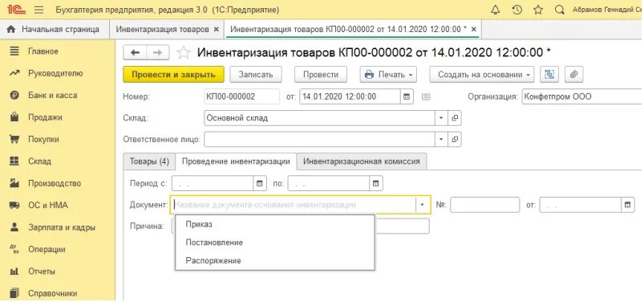
Task: Switch to Товары (4) tab
Action: click(x=149, y=161)
